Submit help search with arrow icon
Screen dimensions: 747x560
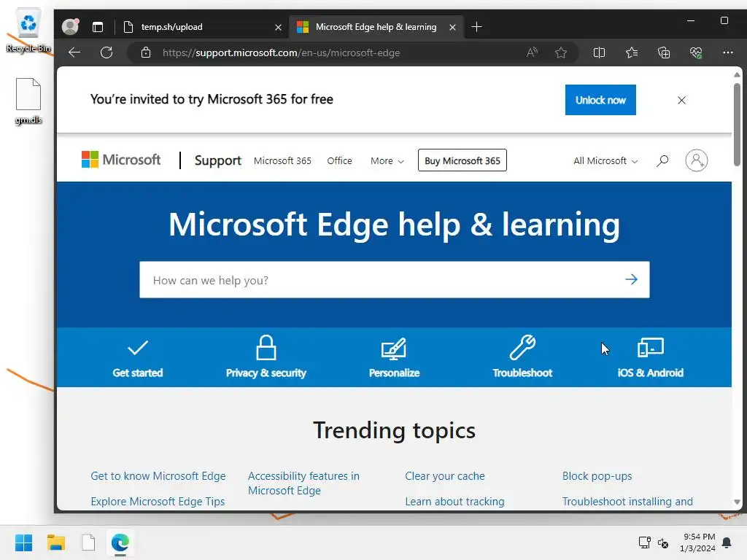point(631,279)
